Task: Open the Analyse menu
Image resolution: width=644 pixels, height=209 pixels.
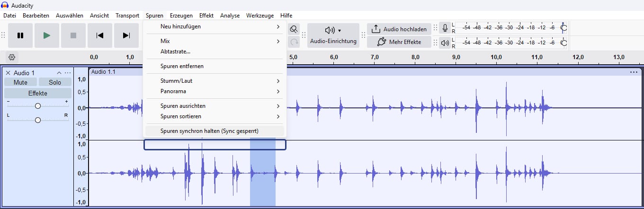Action: [x=230, y=16]
